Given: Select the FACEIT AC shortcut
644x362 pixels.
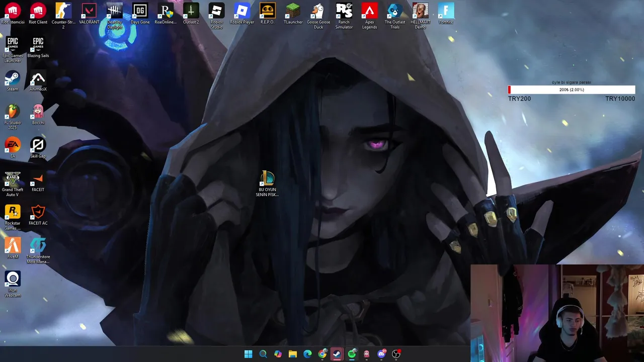Looking at the screenshot, I should click(x=38, y=215).
